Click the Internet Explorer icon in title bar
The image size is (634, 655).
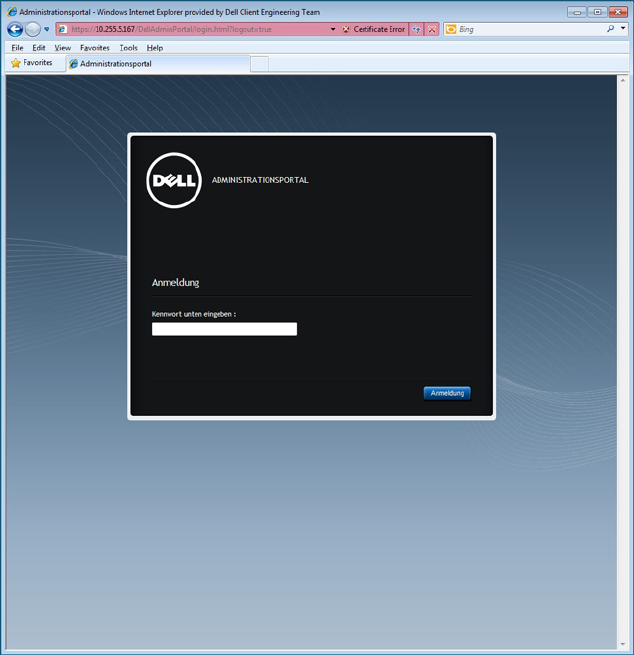(12, 12)
